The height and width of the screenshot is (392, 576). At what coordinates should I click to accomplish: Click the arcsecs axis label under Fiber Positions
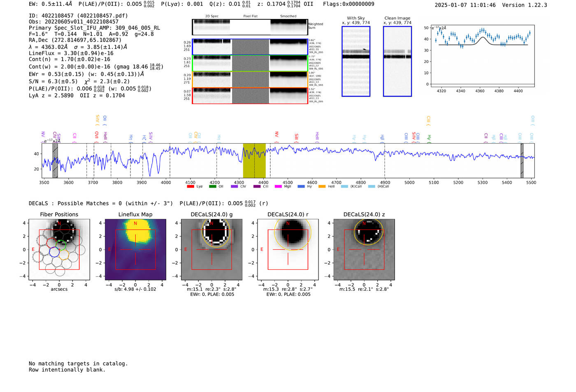59,289
